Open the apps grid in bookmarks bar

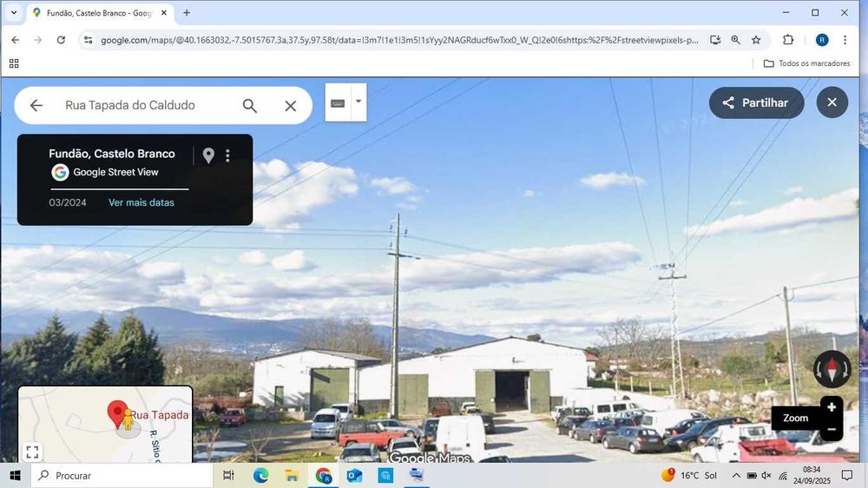(14, 63)
